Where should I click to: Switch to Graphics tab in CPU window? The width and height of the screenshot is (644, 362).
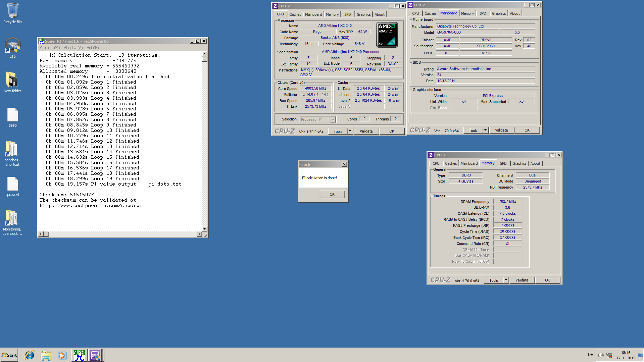(363, 14)
